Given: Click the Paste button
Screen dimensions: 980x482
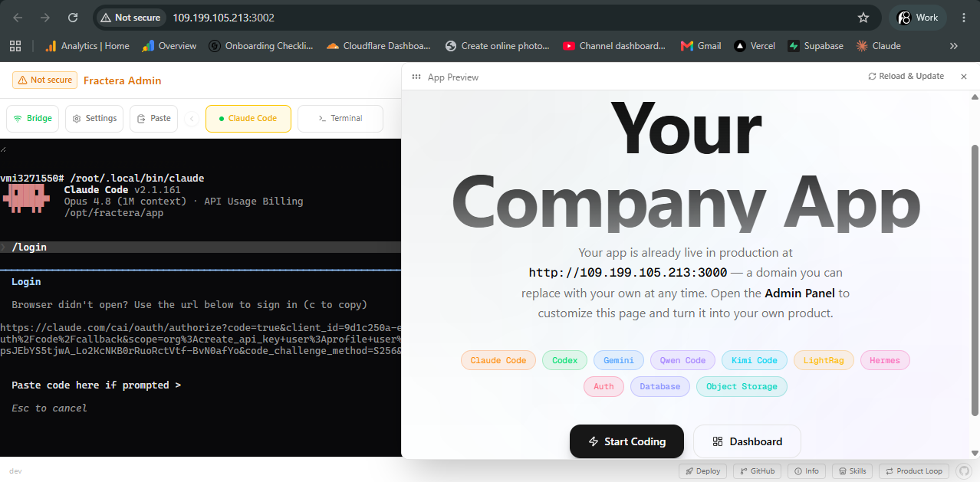Looking at the screenshot, I should click(154, 118).
